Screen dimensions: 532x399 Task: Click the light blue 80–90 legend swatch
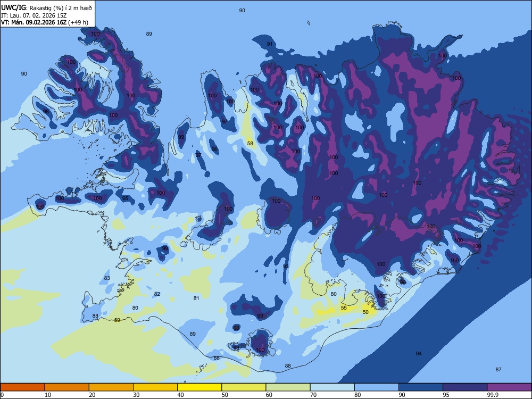377,387
